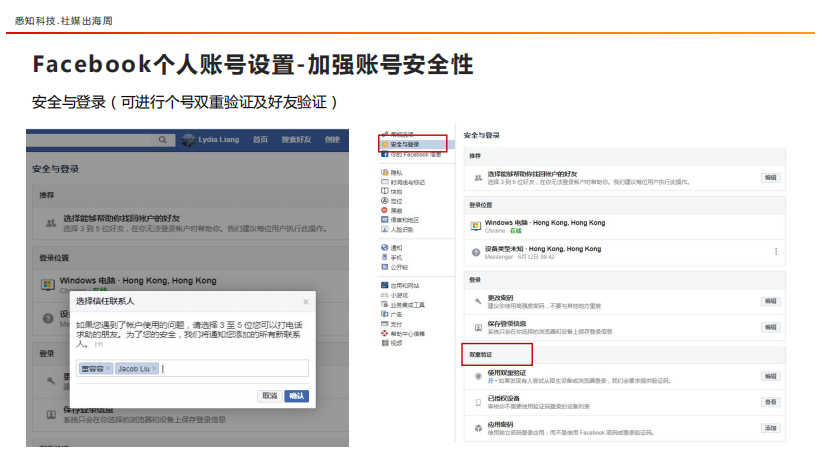Open 搜索好友 in the top bar
Viewport: 830px width, 458px height.
tap(296, 140)
